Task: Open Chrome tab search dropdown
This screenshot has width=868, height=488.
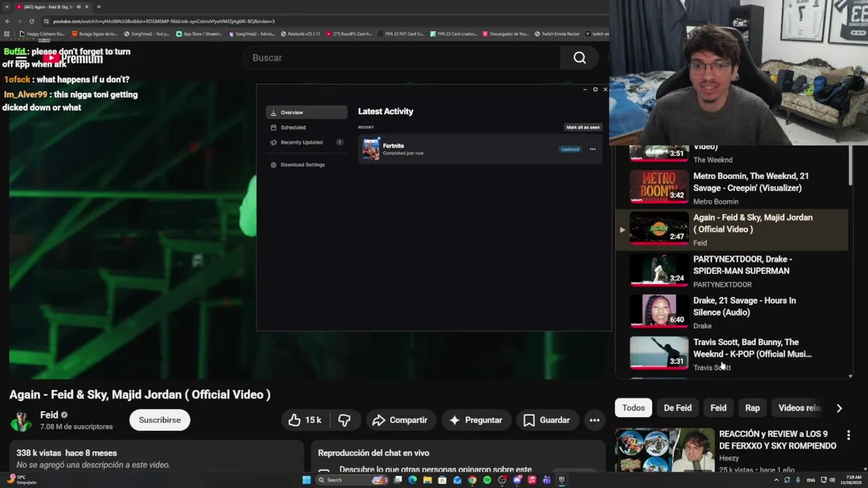Action: [x=7, y=7]
